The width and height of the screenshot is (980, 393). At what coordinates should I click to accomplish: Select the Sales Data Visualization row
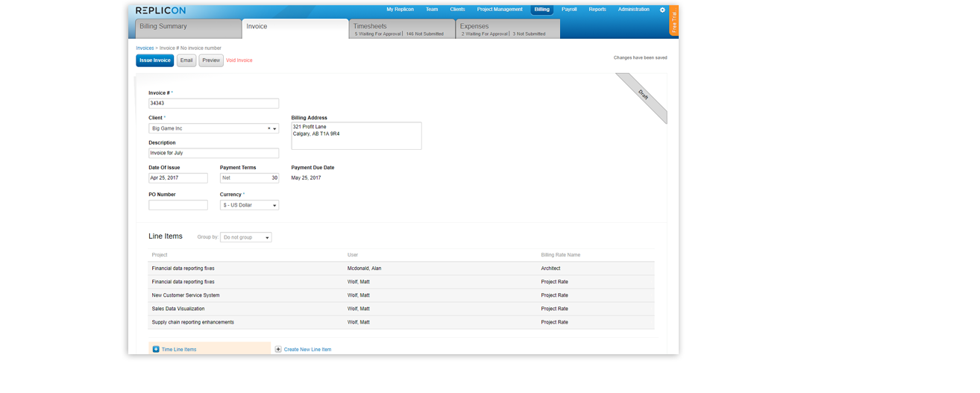[x=401, y=309]
